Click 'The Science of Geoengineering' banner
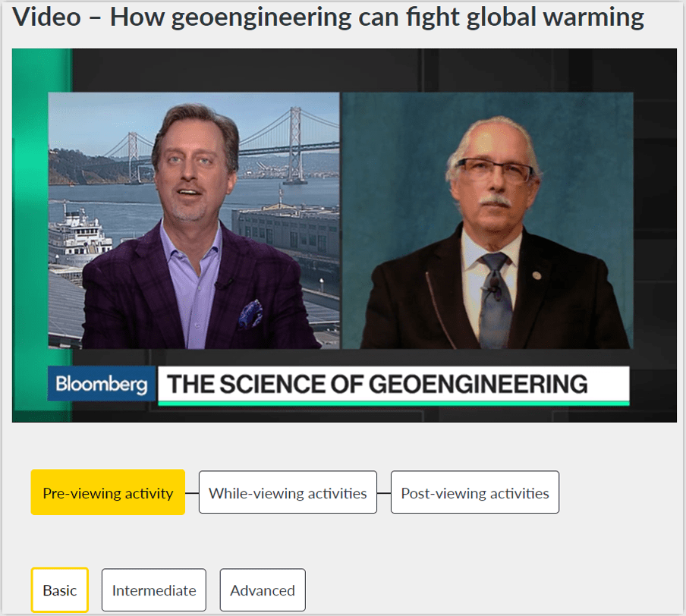Screen dimensions: 686x616 pyautogui.click(x=393, y=385)
